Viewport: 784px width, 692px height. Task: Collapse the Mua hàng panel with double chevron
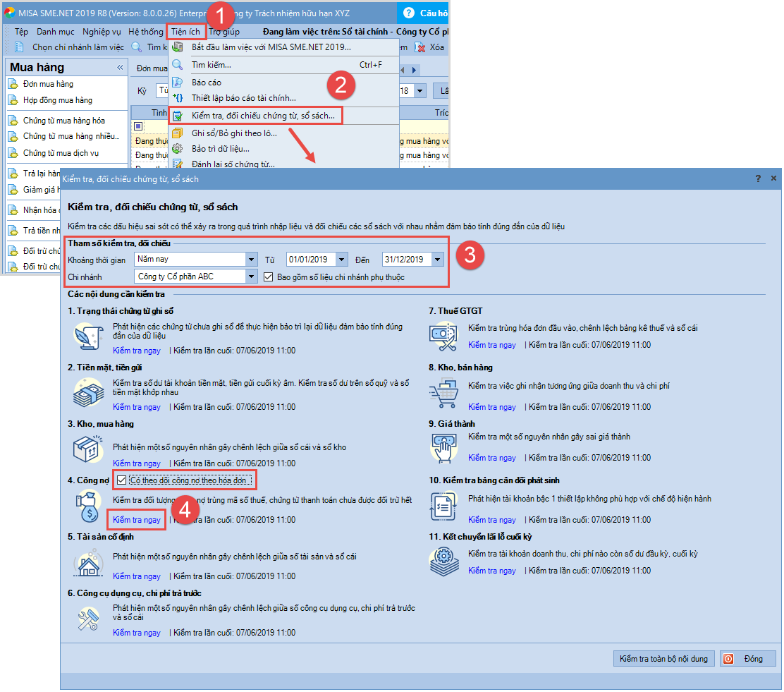pyautogui.click(x=120, y=67)
